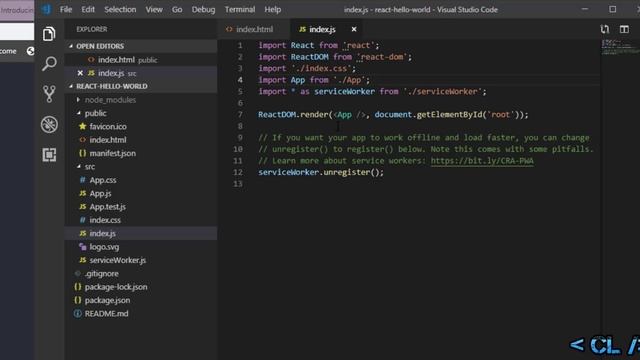The height and width of the screenshot is (360, 640).
Task: Open the Search view in activity bar
Action: [49, 64]
